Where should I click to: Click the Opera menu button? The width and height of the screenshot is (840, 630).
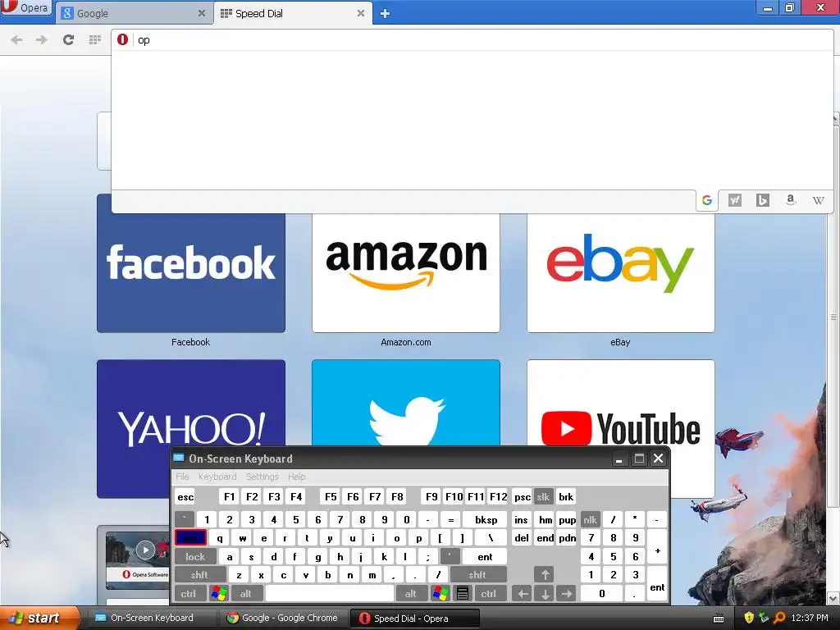(x=25, y=8)
